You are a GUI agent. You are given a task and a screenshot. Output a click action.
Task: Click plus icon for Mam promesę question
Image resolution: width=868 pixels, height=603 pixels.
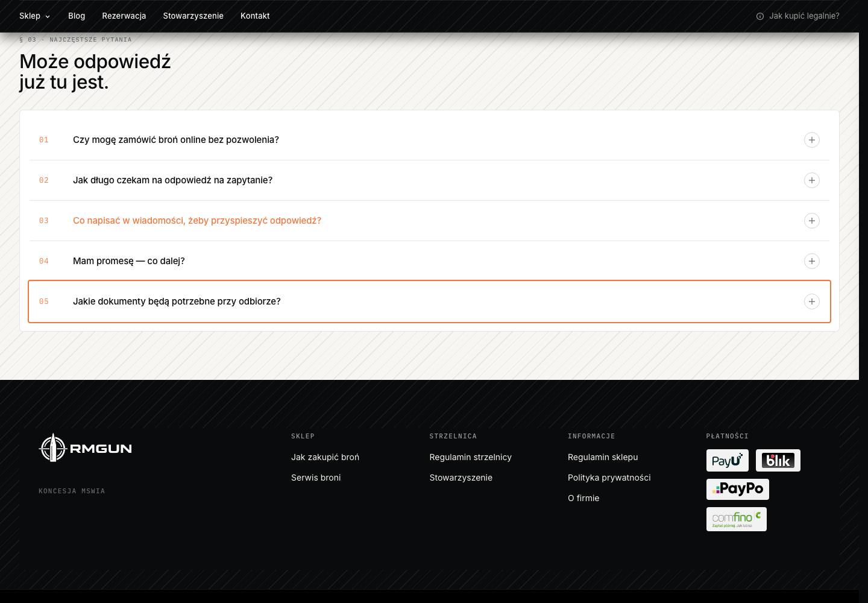coord(812,261)
